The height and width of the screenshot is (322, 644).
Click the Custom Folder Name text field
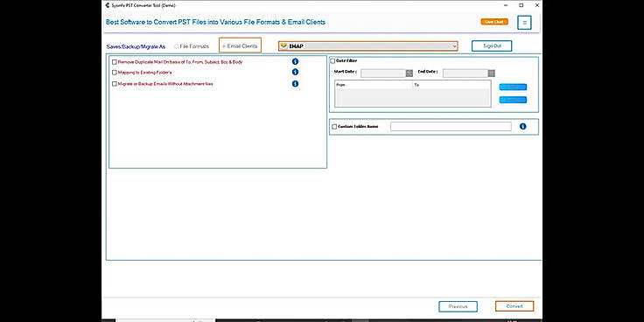coord(451,127)
